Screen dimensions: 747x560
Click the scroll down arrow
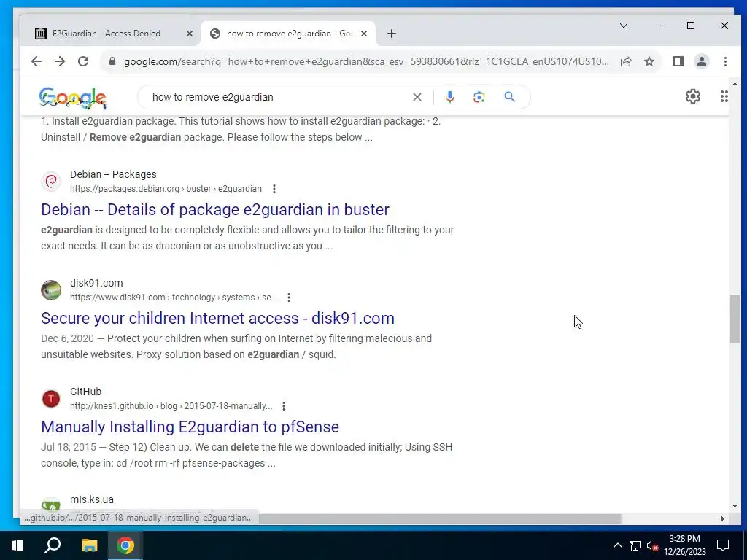[735, 506]
